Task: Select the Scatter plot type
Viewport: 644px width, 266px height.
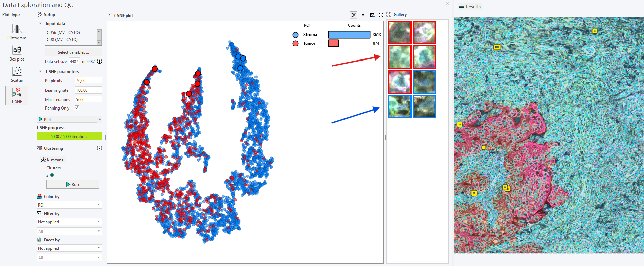Action: point(17,74)
